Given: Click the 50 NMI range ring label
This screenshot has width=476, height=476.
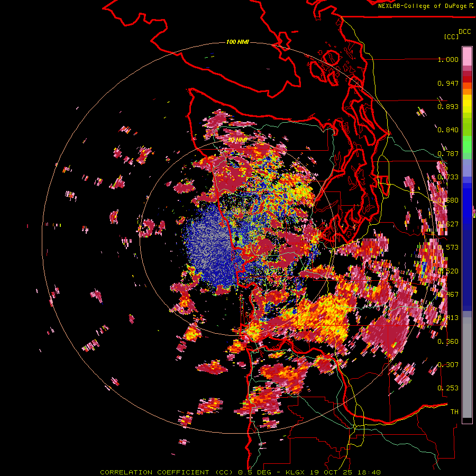Looking at the screenshot, I should click(237, 140).
